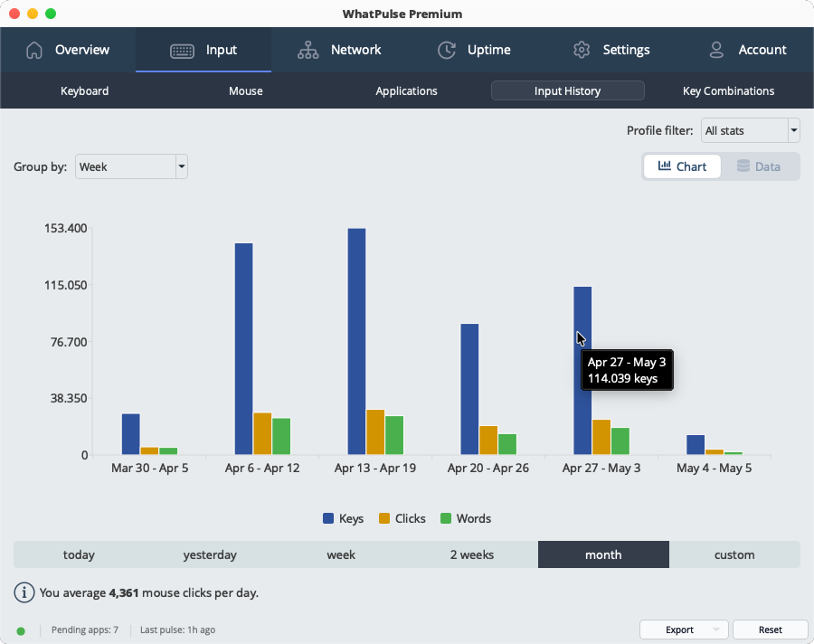Click the Input keyboard icon
Viewport: 814px width, 644px height.
click(182, 51)
